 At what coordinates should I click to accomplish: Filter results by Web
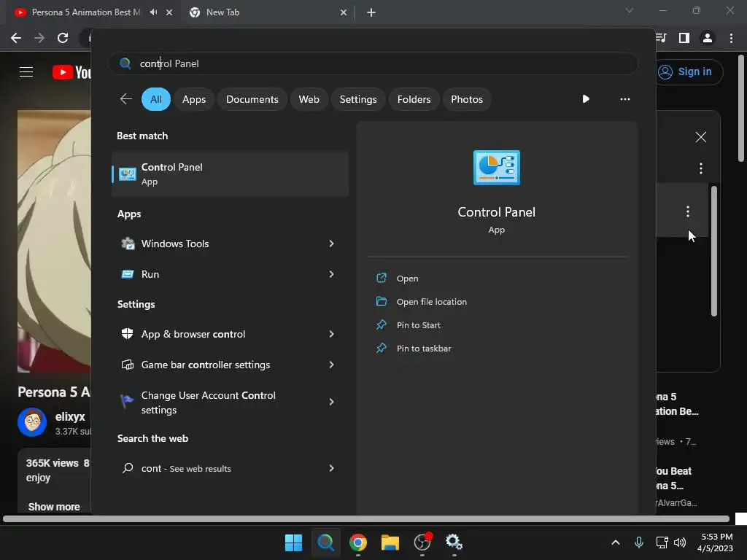pyautogui.click(x=309, y=99)
